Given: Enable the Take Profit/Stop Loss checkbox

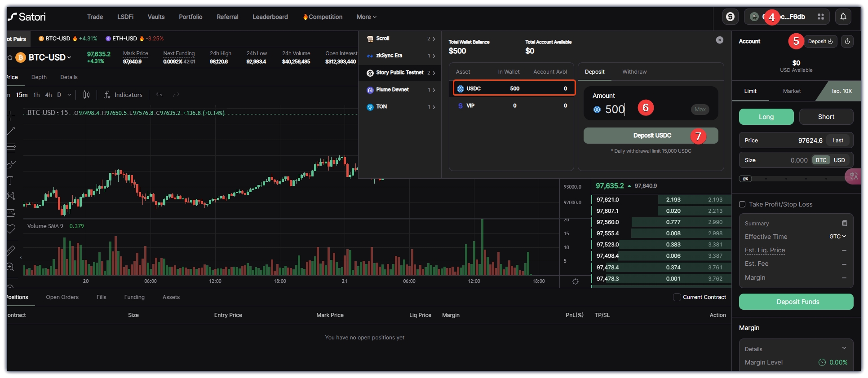Looking at the screenshot, I should tap(742, 204).
